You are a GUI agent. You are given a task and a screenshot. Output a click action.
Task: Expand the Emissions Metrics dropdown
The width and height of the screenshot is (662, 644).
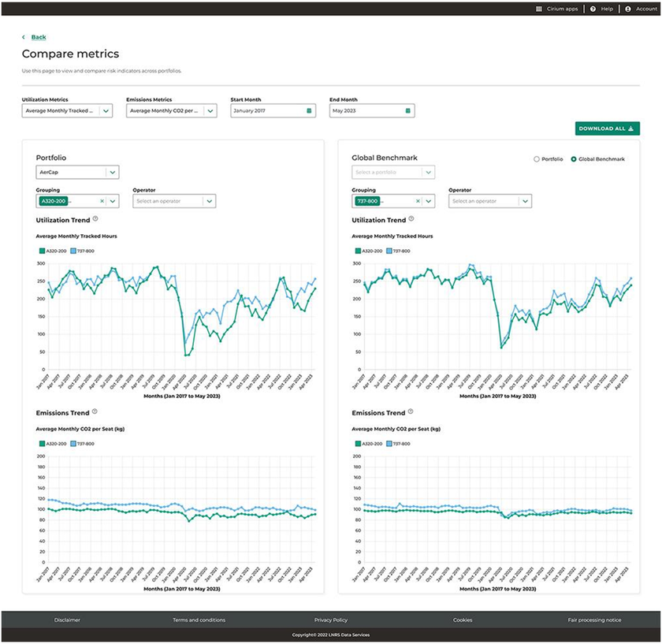coord(210,111)
